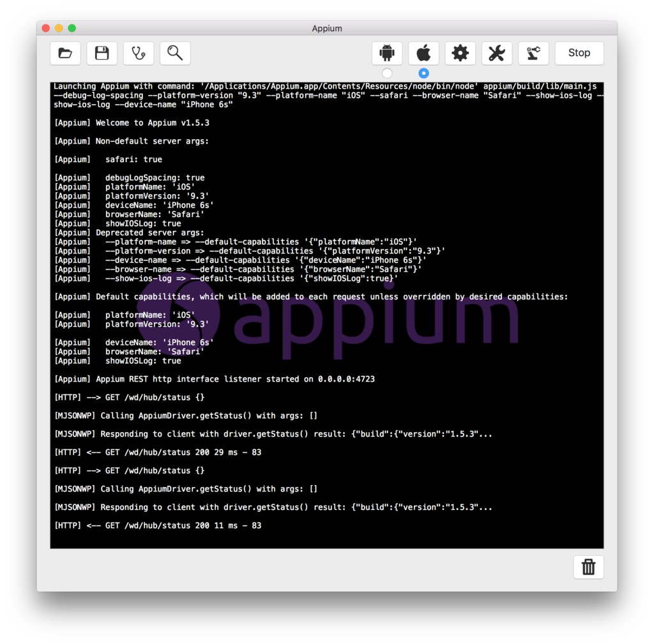Click the '--platform-name =>' deprecated arg line
654x644 pixels.
[x=236, y=242]
